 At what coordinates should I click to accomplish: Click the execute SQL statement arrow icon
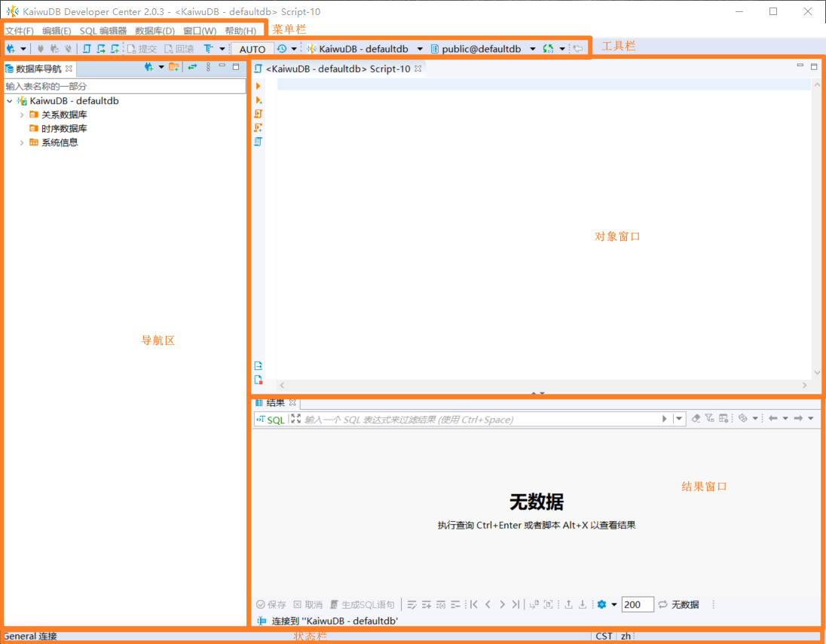tap(259, 87)
